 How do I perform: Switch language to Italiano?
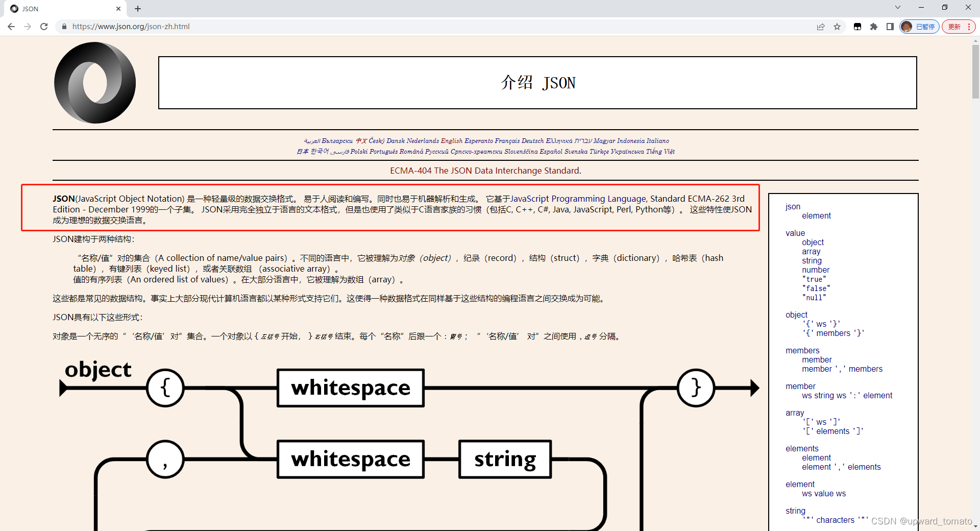(658, 141)
